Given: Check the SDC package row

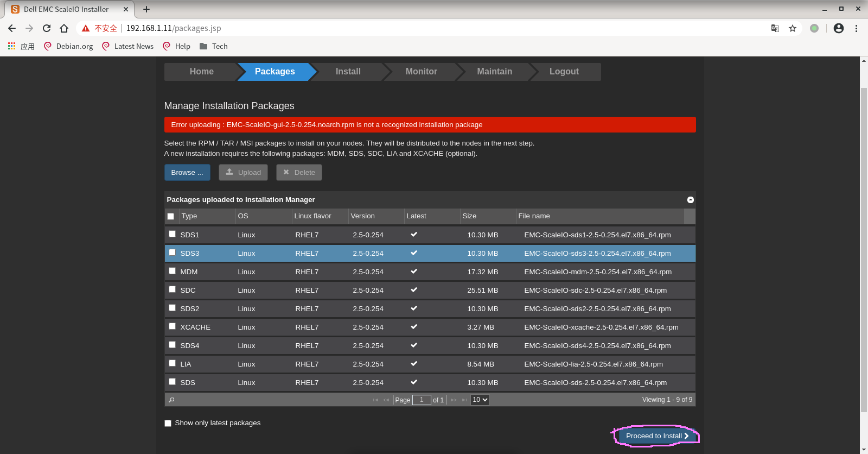Looking at the screenshot, I should [172, 289].
